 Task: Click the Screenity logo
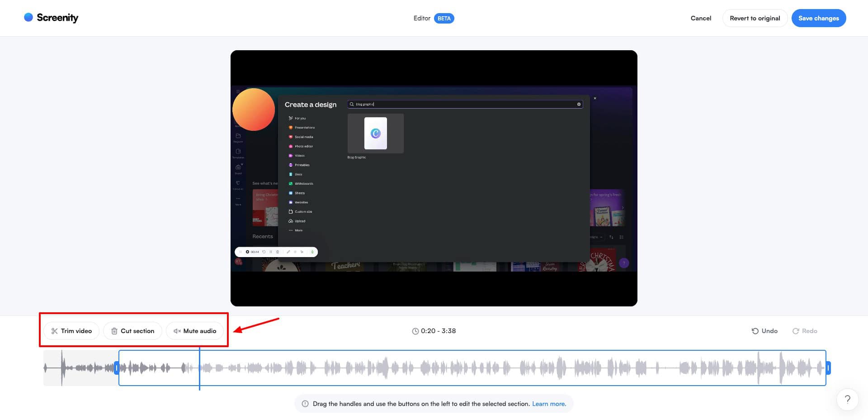(x=51, y=18)
